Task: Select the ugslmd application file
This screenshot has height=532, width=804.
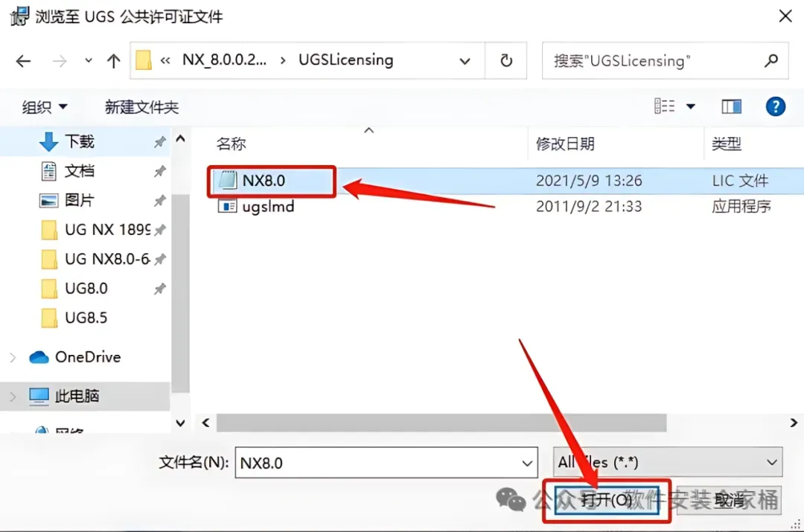Action: click(268, 207)
